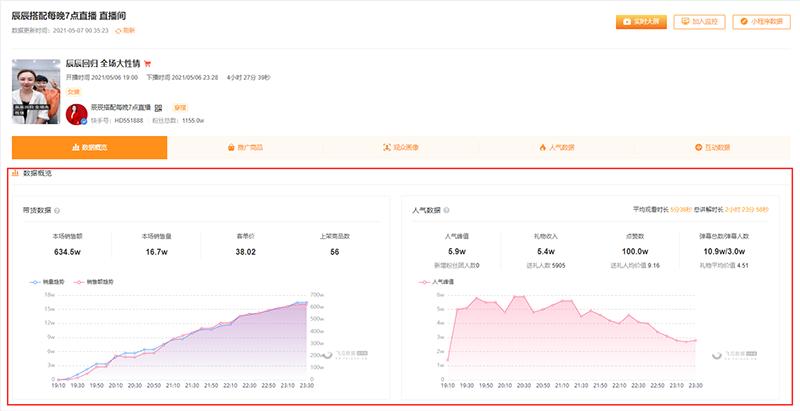Click the streamer's round avatar

pos(76,114)
